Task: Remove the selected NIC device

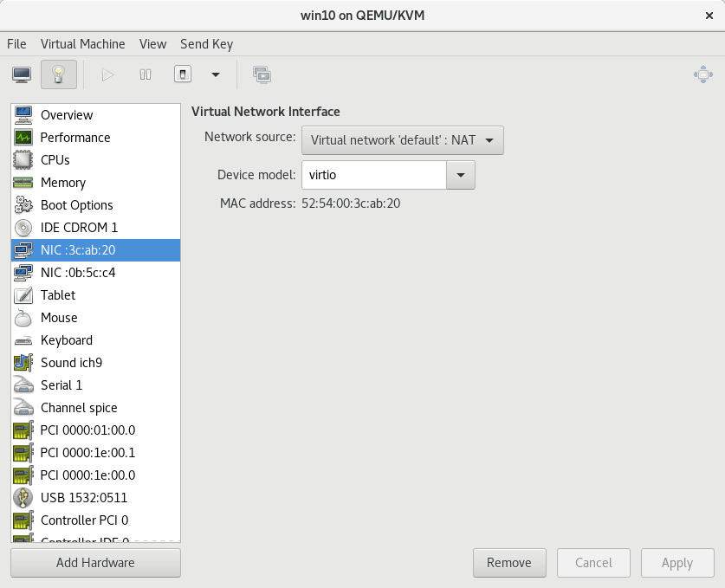Action: (x=509, y=563)
